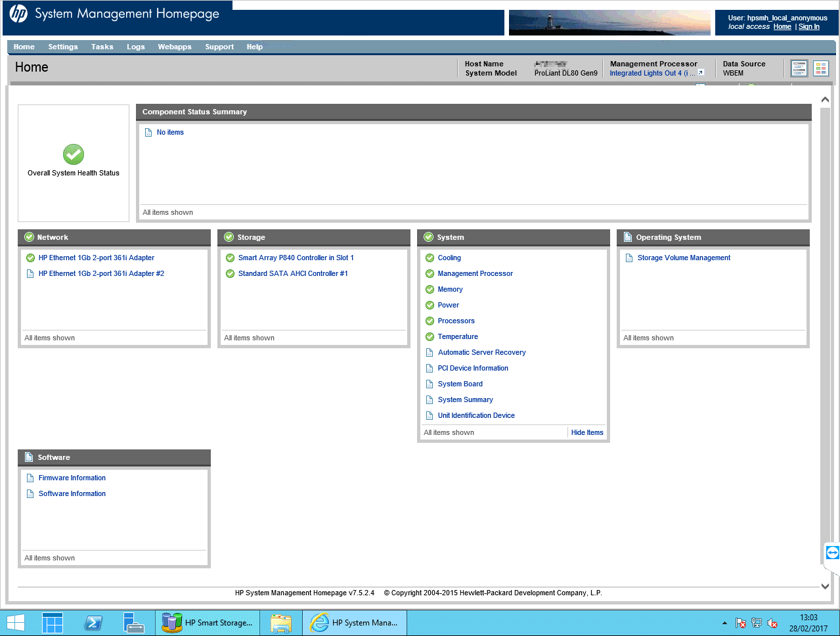The image size is (840, 636).
Task: Open the Help menu
Action: pos(255,47)
